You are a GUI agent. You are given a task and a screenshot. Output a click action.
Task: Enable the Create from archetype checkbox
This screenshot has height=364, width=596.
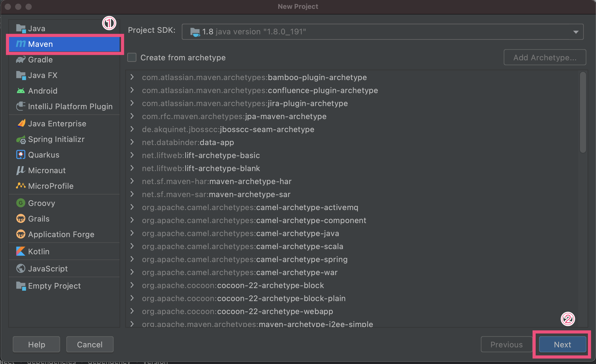point(132,57)
